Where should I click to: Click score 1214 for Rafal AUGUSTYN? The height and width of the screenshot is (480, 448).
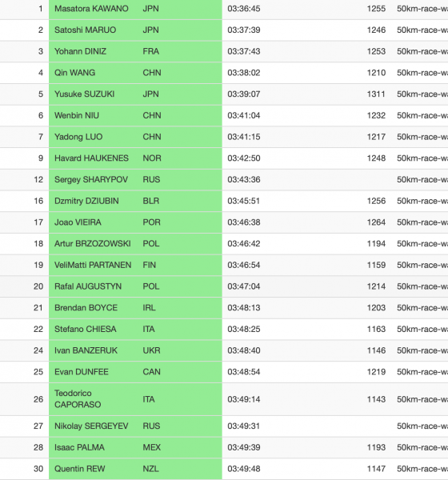[x=376, y=286]
